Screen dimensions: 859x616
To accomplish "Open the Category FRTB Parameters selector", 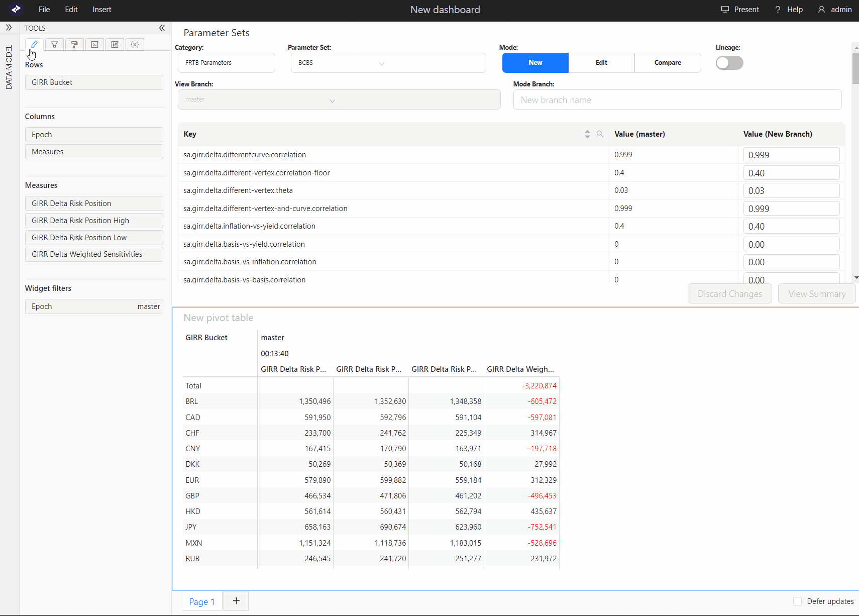I will coord(226,63).
